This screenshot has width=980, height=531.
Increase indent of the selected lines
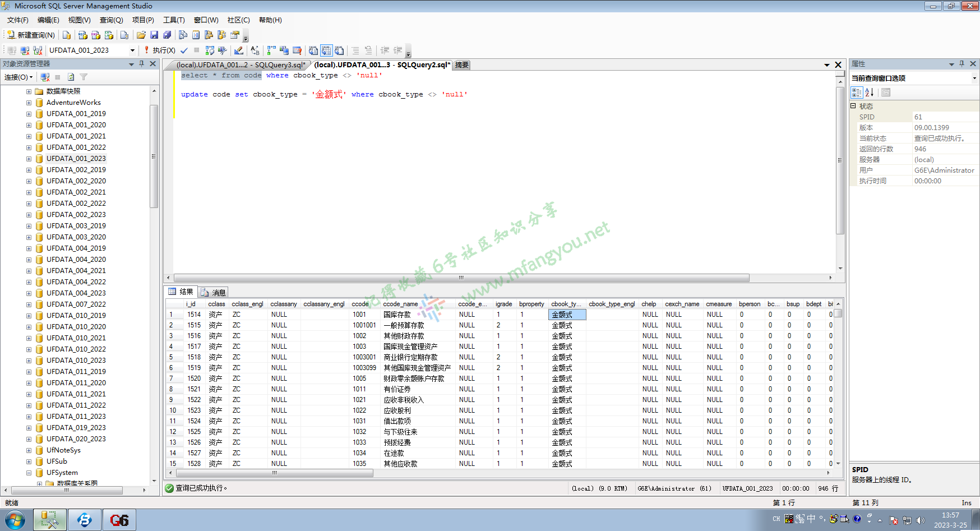pyautogui.click(x=397, y=50)
